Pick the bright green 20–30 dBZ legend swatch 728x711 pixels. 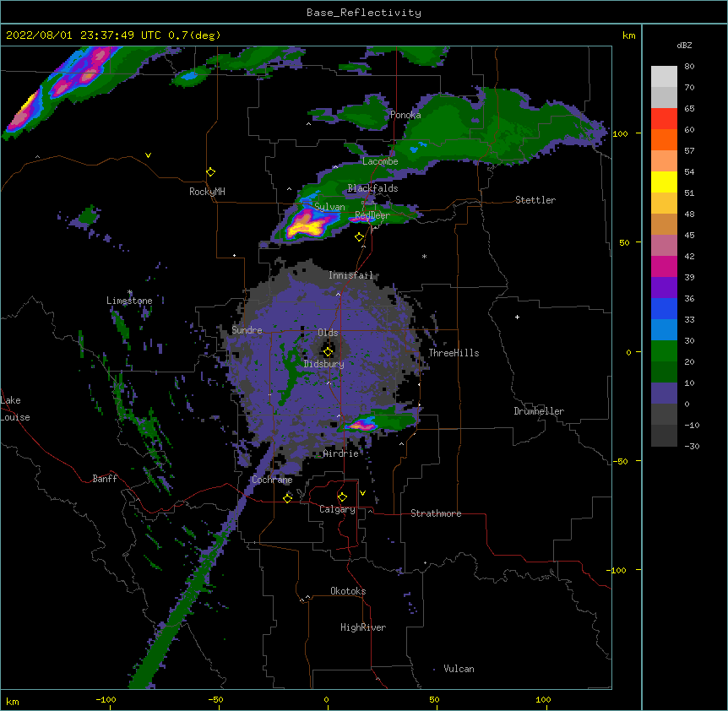coord(664,351)
